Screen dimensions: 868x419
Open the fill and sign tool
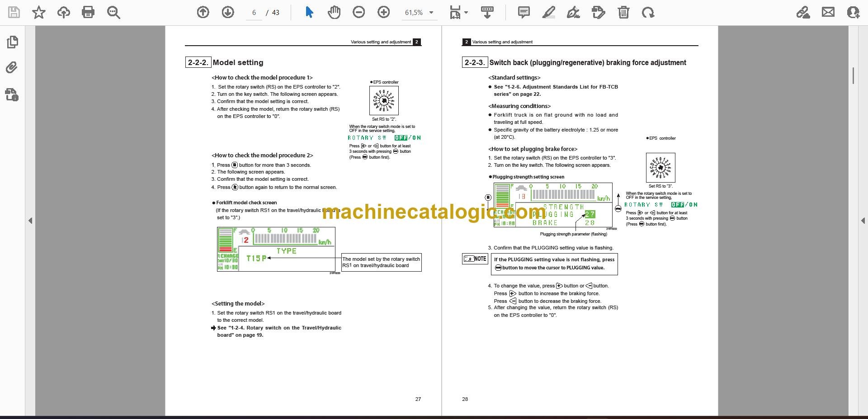coord(803,12)
